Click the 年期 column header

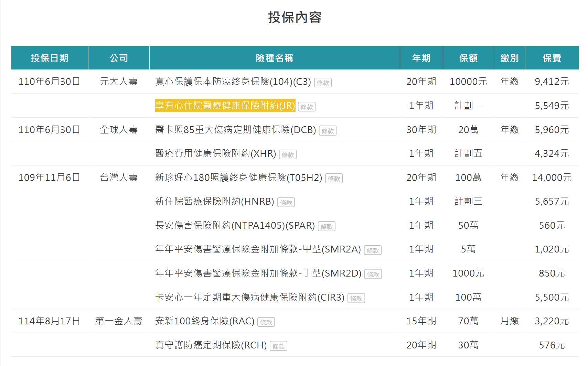[421, 58]
